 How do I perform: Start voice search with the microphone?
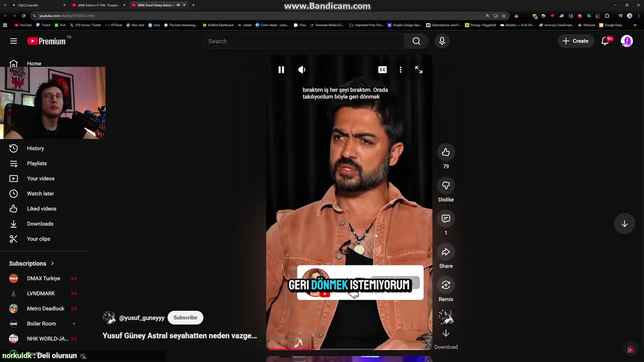(442, 41)
